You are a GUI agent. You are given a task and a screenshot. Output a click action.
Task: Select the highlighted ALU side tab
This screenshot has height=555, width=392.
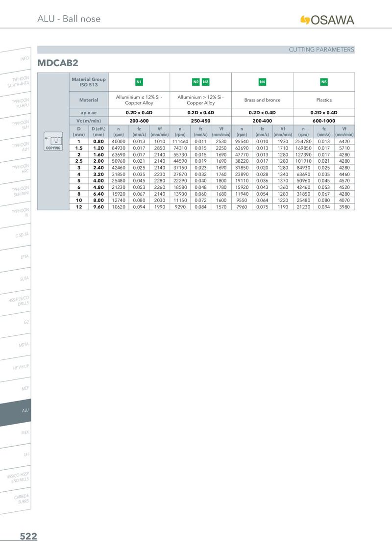point(16,413)
